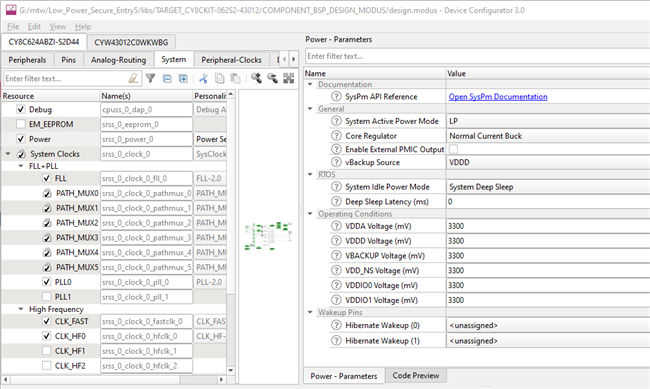Collapse the Documentation parameter section
Viewport: 650px width, 389px height.
tap(310, 84)
